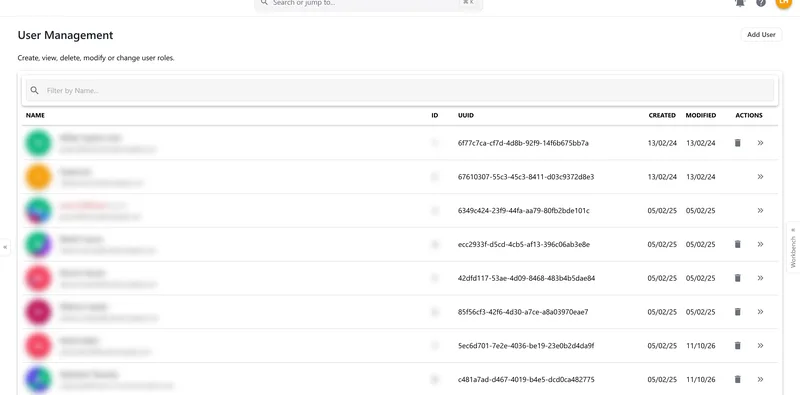Expand the collapsed left sidebar chevron
This screenshot has height=395, width=800.
pos(5,247)
